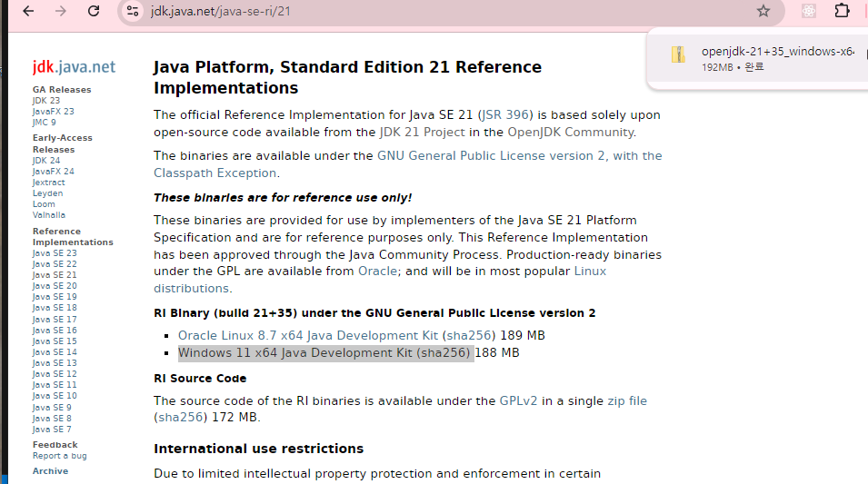Image resolution: width=868 pixels, height=484 pixels.
Task: Download Oracle Linux 8.7 x64 Java Development Kit
Action: tap(308, 336)
